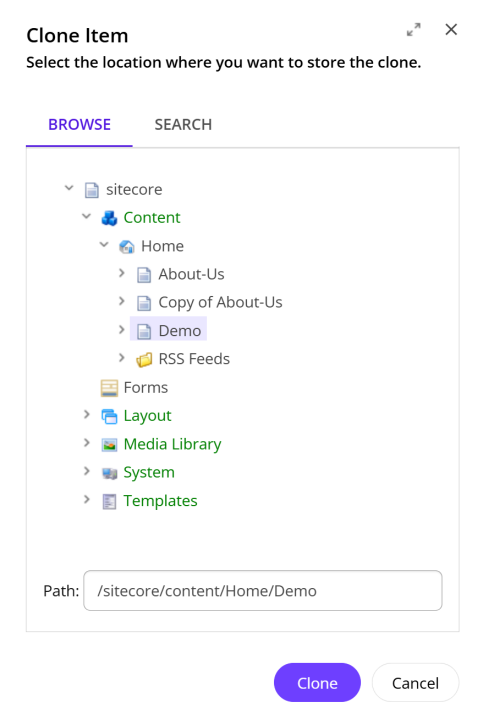This screenshot has height=719, width=483.
Task: Click the RSS Feeds folder icon
Action: pyautogui.click(x=144, y=360)
